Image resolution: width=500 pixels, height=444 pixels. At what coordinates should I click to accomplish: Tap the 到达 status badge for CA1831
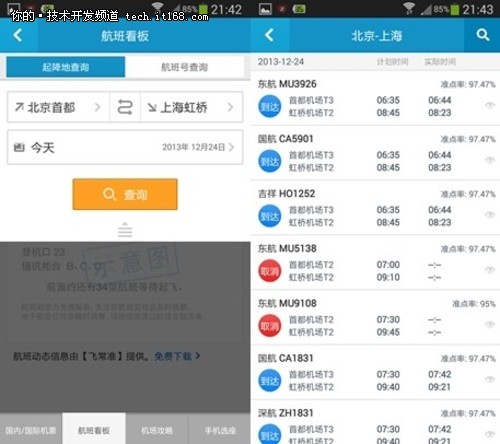(270, 380)
